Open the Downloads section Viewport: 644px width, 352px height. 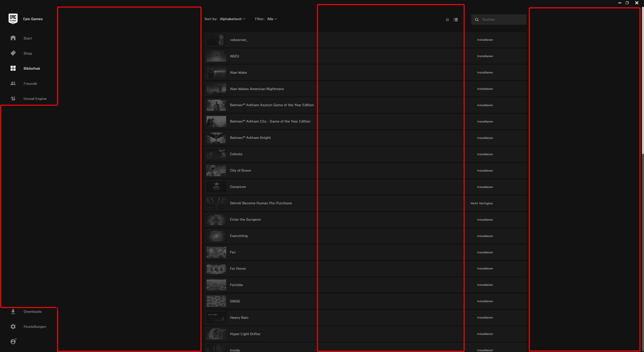pyautogui.click(x=32, y=311)
